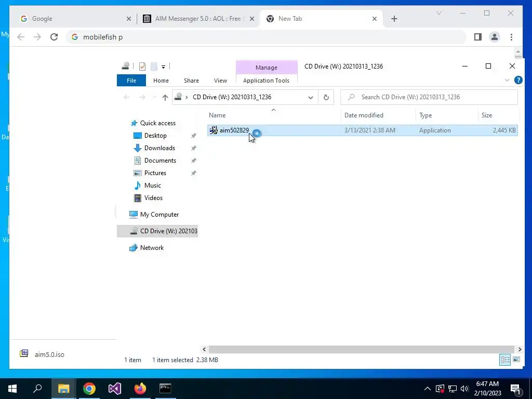This screenshot has height=399, width=532.
Task: Click the Explorer address bar path
Action: (x=232, y=97)
